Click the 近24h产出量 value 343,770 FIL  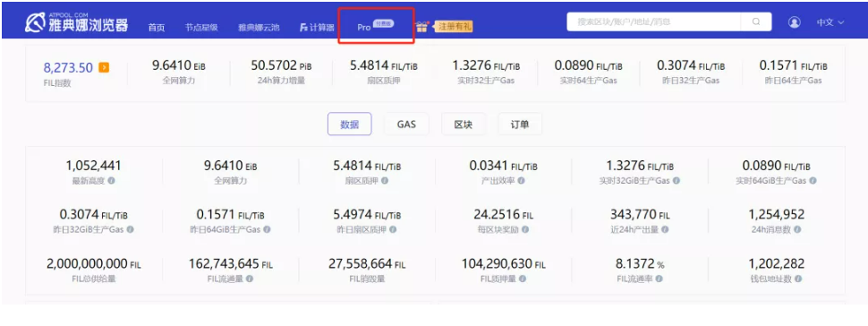[x=640, y=215]
